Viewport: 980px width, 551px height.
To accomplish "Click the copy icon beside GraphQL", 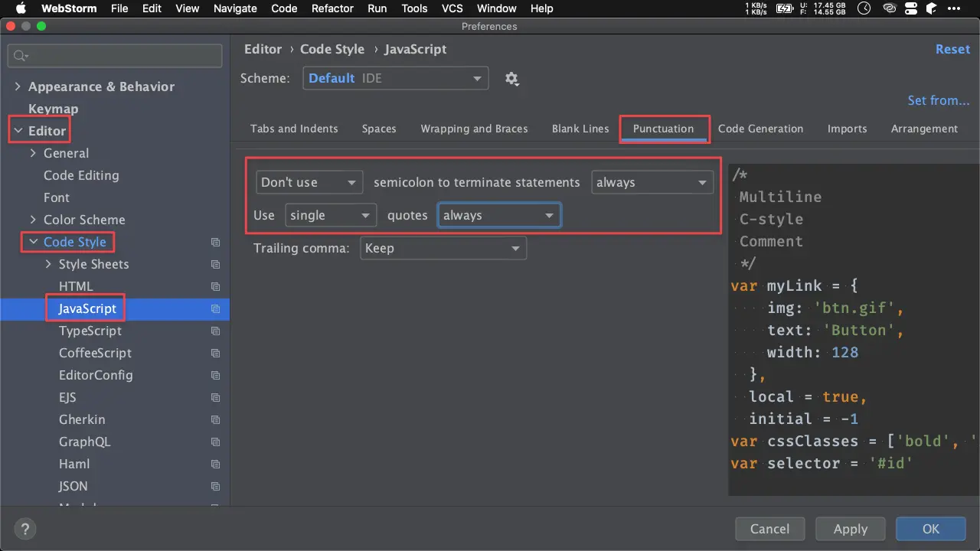I will click(215, 442).
